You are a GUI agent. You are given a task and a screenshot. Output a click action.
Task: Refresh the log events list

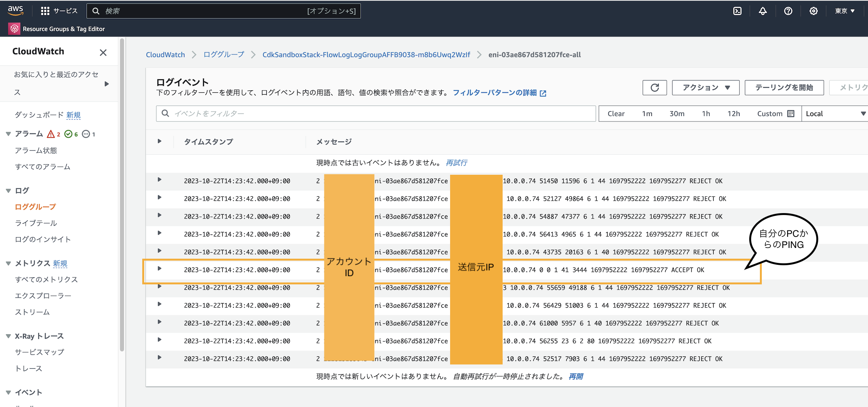[654, 88]
